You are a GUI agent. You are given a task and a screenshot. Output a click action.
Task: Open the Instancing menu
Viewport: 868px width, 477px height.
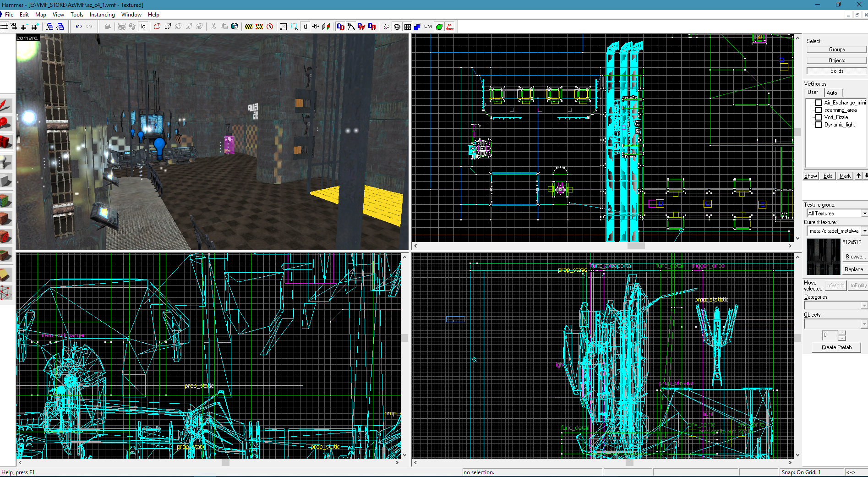pos(102,15)
